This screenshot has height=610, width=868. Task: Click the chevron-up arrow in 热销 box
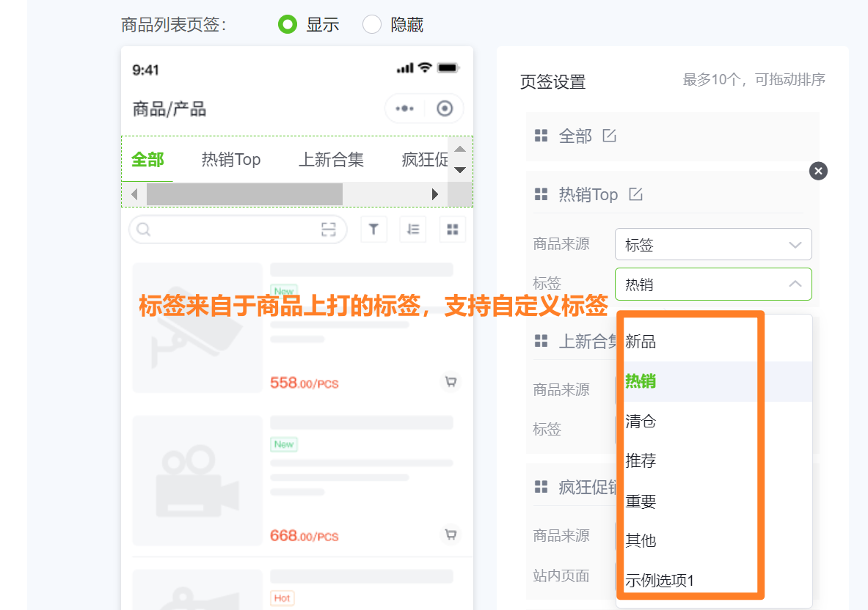click(x=795, y=284)
